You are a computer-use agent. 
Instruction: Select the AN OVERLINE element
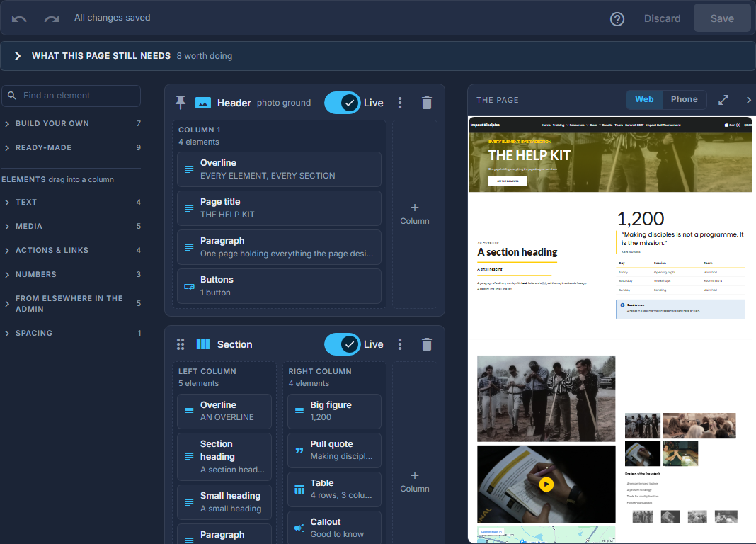[x=224, y=412]
